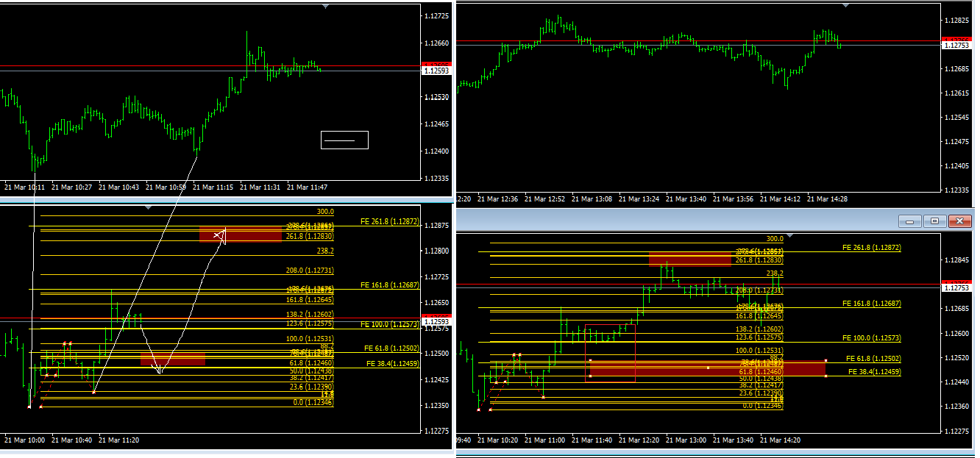980x458 pixels.
Task: Select the white rectangle object in top-left chart
Action: click(x=344, y=140)
